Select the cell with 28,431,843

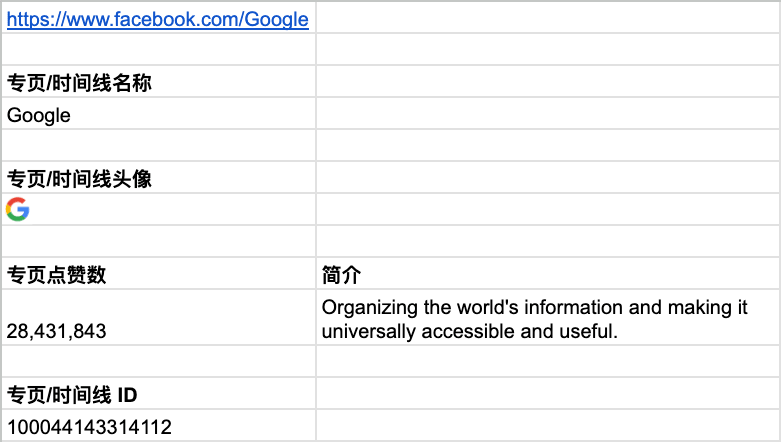[x=158, y=317]
